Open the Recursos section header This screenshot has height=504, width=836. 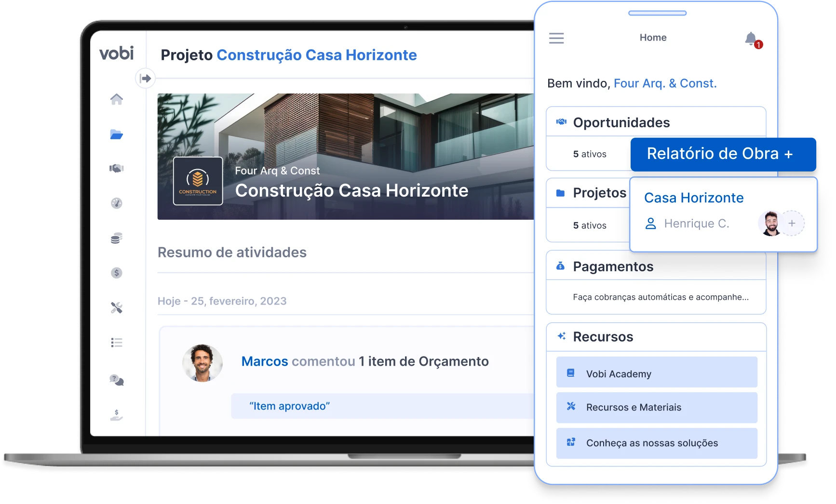[656, 337]
